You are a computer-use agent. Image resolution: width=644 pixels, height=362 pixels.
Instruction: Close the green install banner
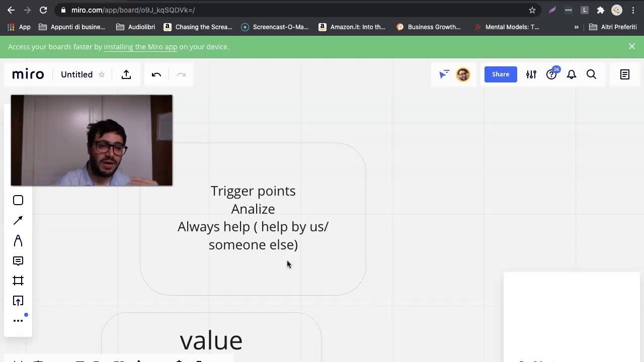click(x=632, y=46)
